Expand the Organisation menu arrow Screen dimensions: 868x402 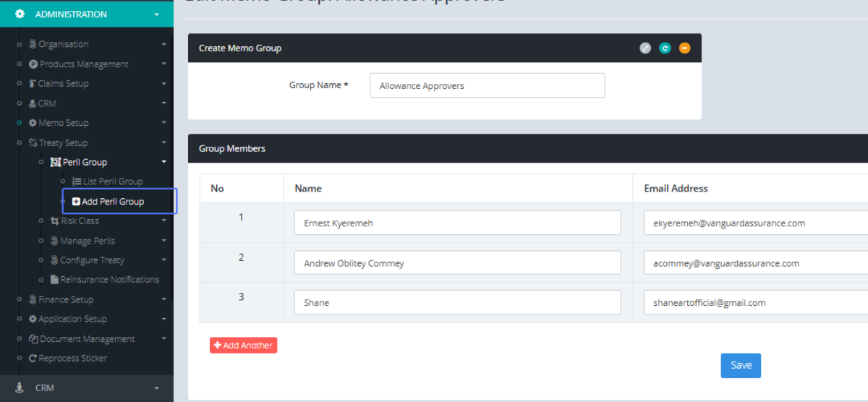(x=164, y=45)
